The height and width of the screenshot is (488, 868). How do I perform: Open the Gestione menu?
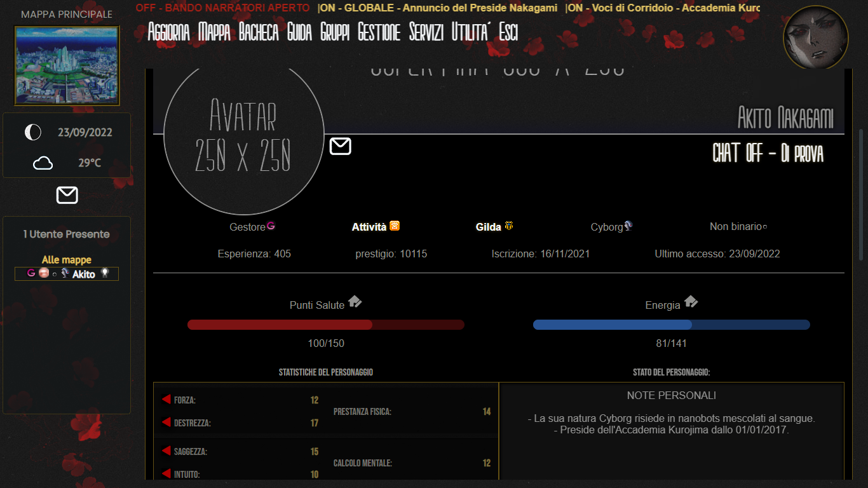(x=379, y=32)
